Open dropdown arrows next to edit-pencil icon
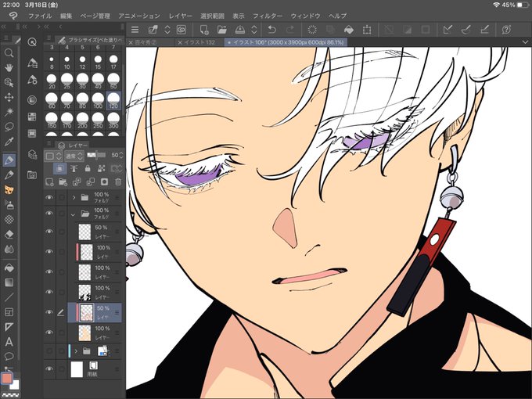 (167, 30)
